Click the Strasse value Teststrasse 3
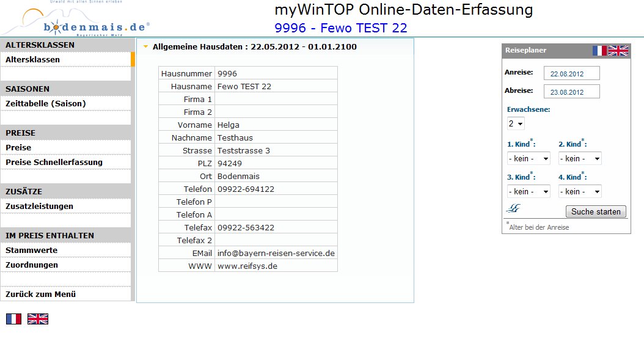The image size is (644, 344). pos(244,151)
